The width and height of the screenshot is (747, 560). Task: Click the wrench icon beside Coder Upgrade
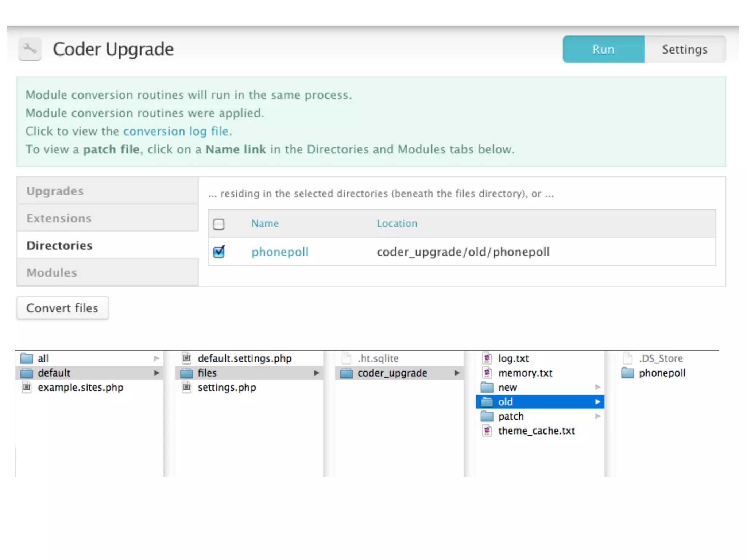pos(30,49)
